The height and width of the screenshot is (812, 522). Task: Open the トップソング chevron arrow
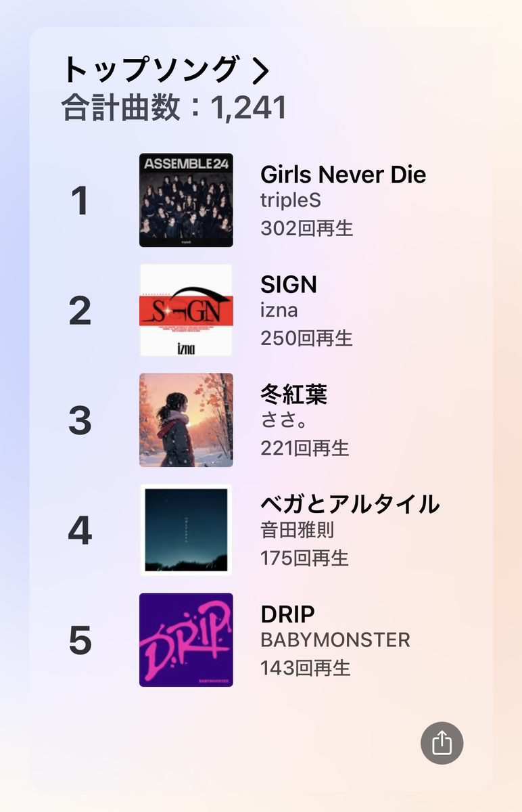pyautogui.click(x=261, y=70)
